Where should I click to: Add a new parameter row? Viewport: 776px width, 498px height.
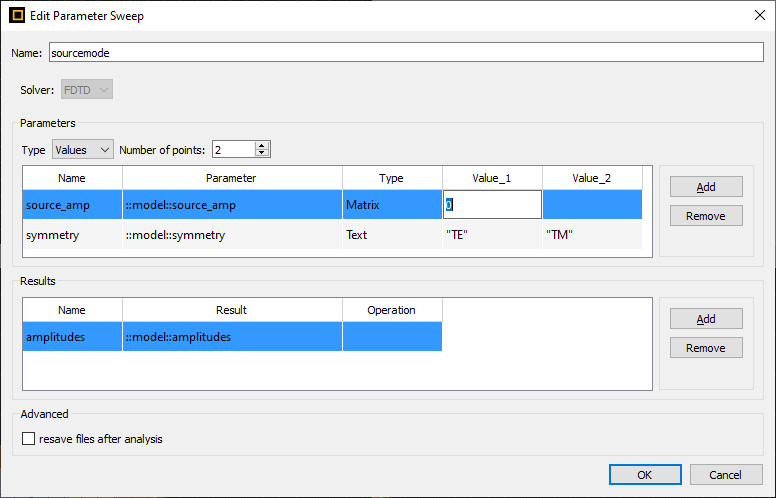pos(706,187)
